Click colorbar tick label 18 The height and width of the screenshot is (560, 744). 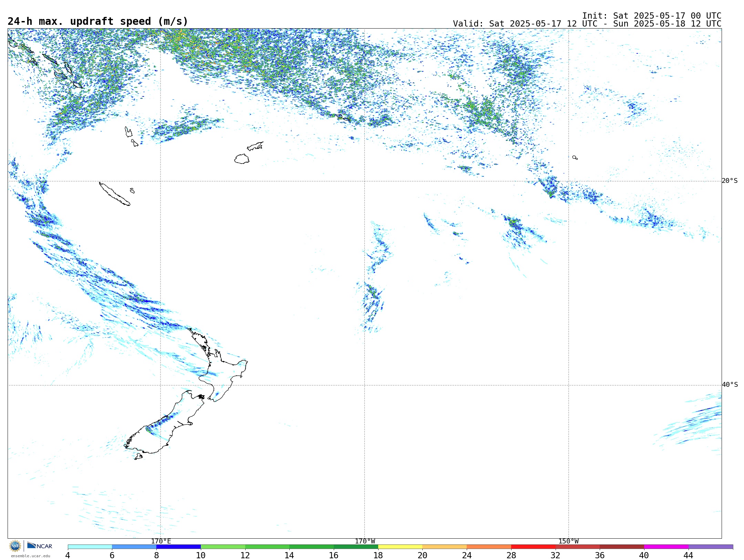(x=378, y=555)
